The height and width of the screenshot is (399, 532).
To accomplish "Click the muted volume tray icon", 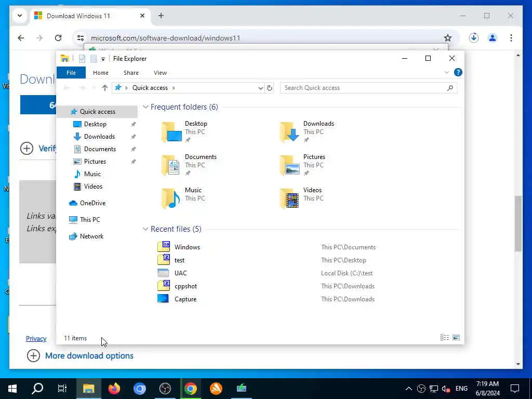I will (446, 389).
